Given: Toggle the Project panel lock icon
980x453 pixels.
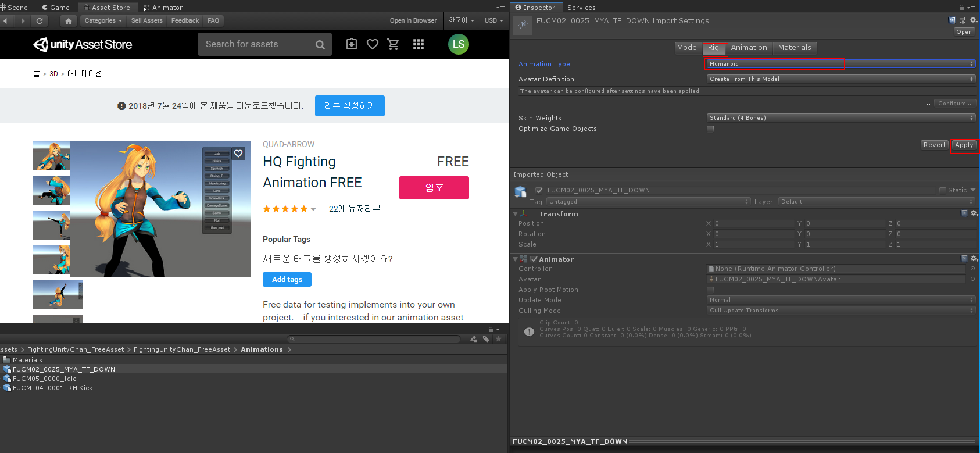Looking at the screenshot, I should 491,330.
